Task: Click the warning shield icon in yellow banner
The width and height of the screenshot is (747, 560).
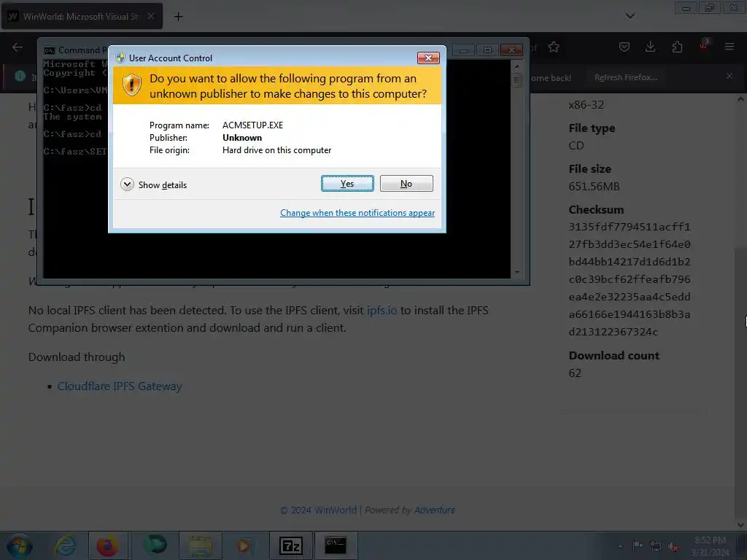Action: click(131, 85)
